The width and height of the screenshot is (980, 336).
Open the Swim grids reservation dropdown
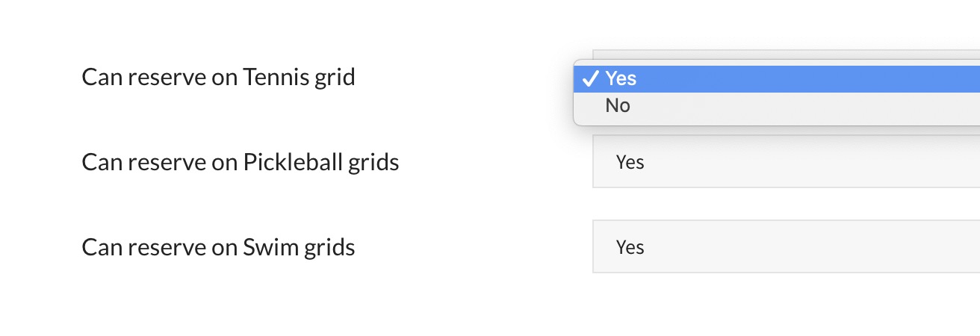[786, 247]
